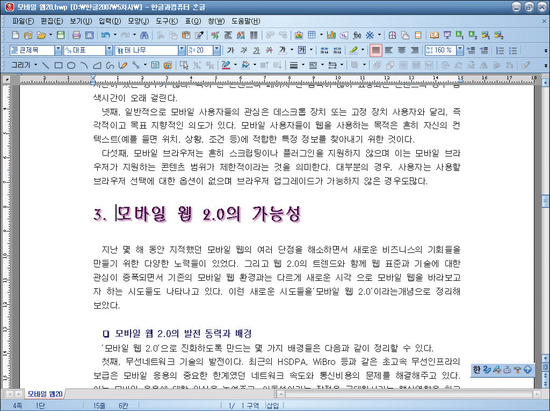The image size is (550, 411).
Task: Undo the last action
Action: click(x=105, y=35)
